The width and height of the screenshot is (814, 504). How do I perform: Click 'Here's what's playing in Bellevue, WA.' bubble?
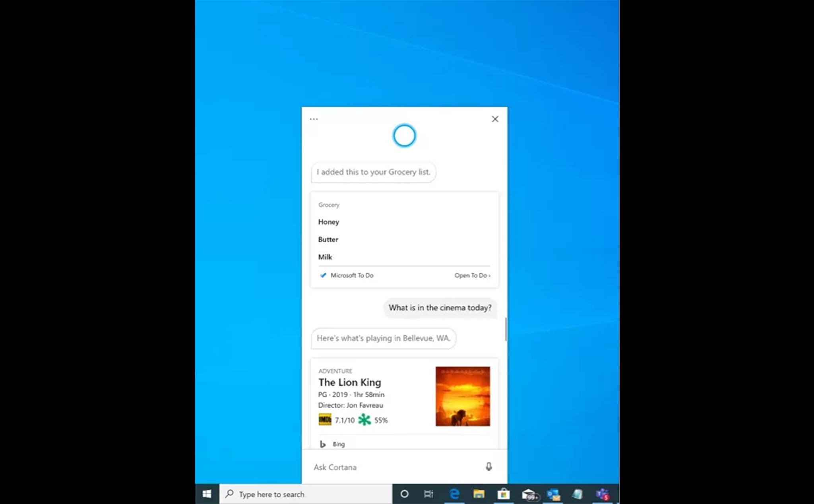384,338
